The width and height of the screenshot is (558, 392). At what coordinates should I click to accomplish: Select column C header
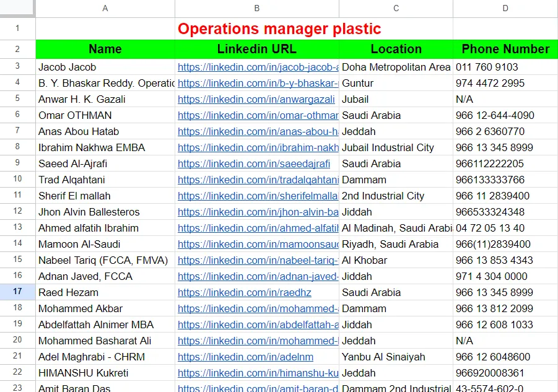tap(396, 8)
